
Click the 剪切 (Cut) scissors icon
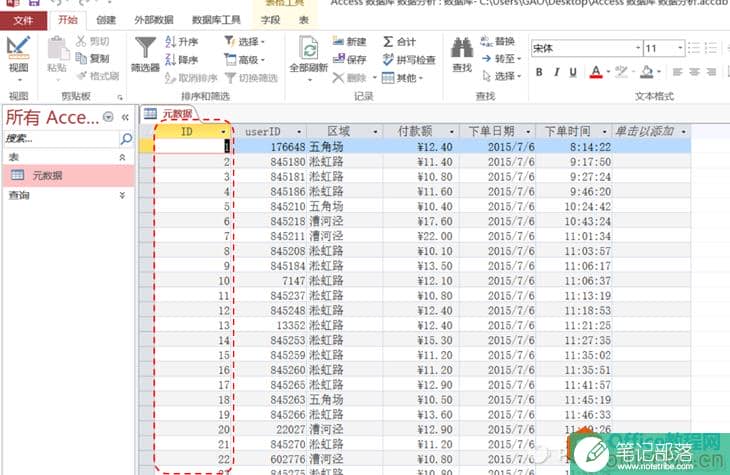[x=81, y=41]
